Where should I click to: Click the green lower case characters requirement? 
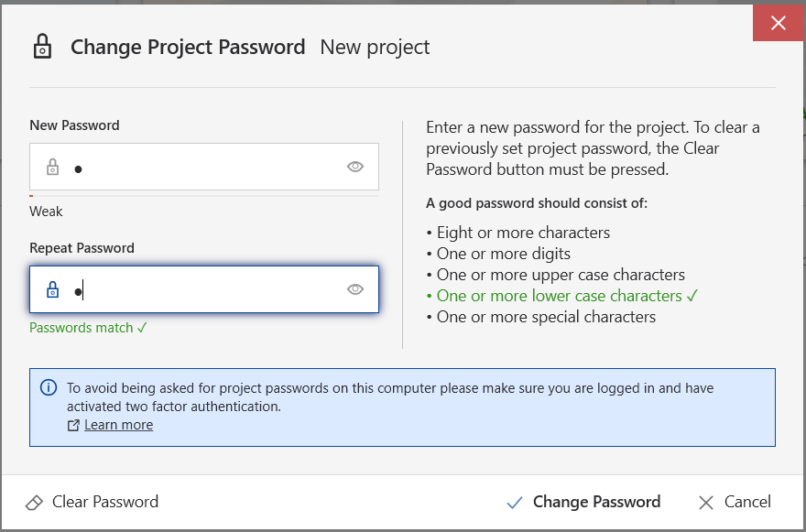coord(562,296)
